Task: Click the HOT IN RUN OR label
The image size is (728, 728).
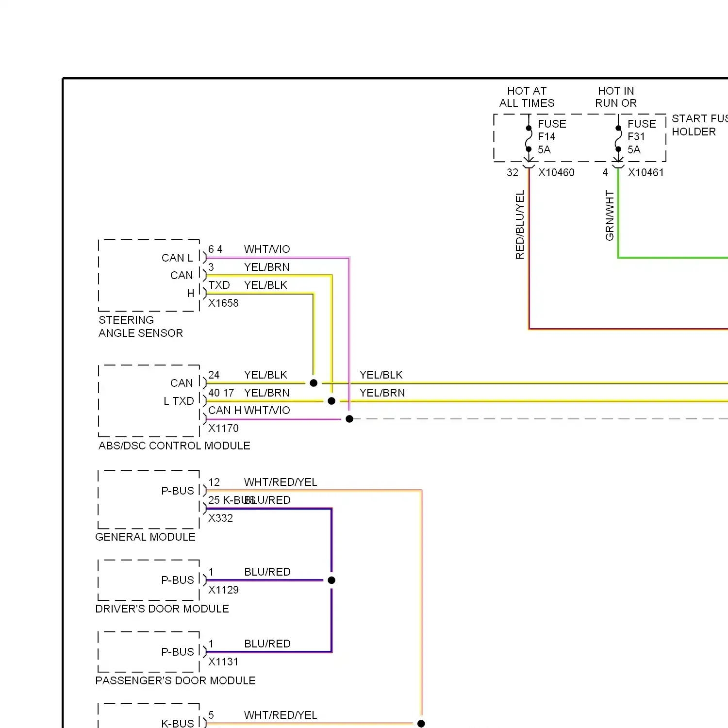Action: click(616, 97)
